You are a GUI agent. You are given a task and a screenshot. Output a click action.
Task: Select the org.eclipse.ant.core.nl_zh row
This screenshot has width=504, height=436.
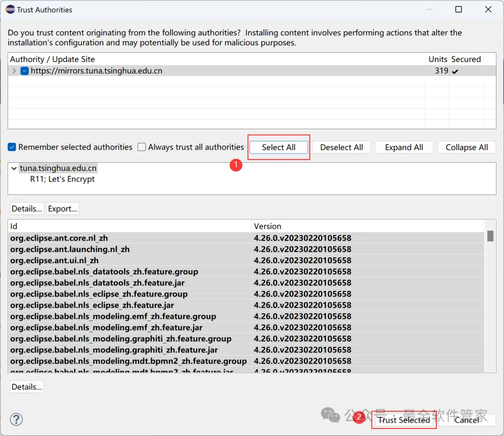[246, 238]
